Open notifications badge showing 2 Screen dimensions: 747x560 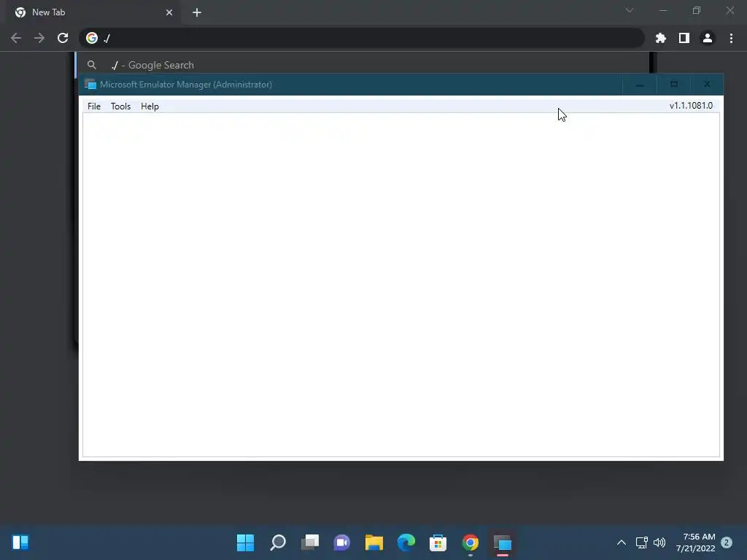click(727, 542)
